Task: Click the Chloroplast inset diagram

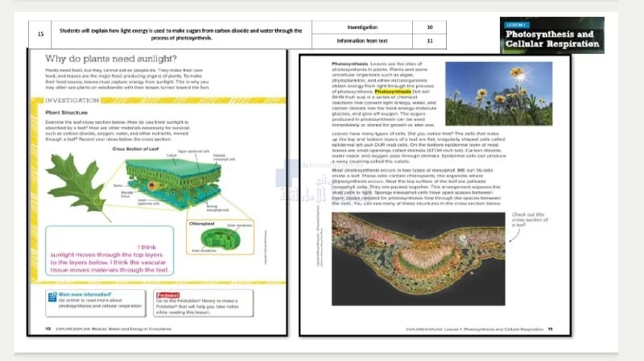Action: tap(220, 237)
